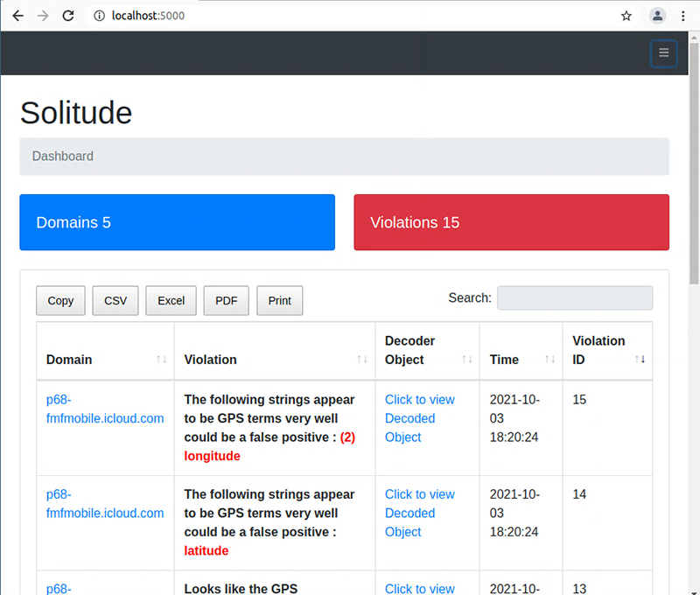
Task: Export the table as PDF
Action: point(227,300)
